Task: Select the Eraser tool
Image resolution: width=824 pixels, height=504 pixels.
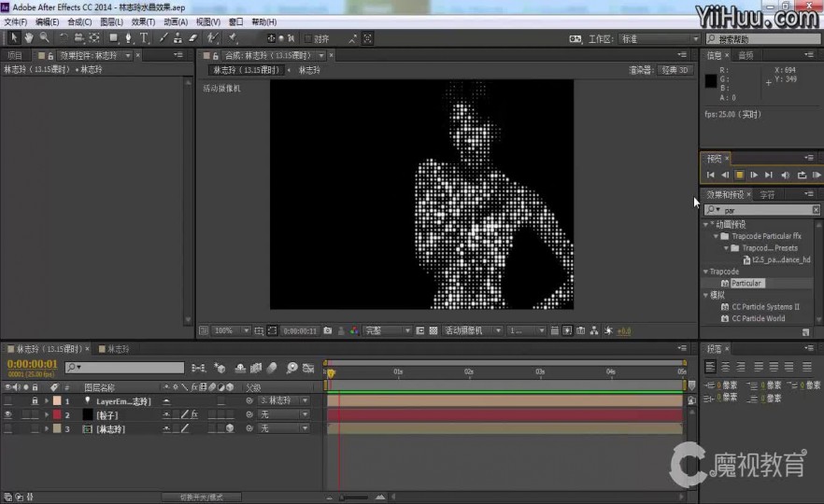Action: coord(192,37)
